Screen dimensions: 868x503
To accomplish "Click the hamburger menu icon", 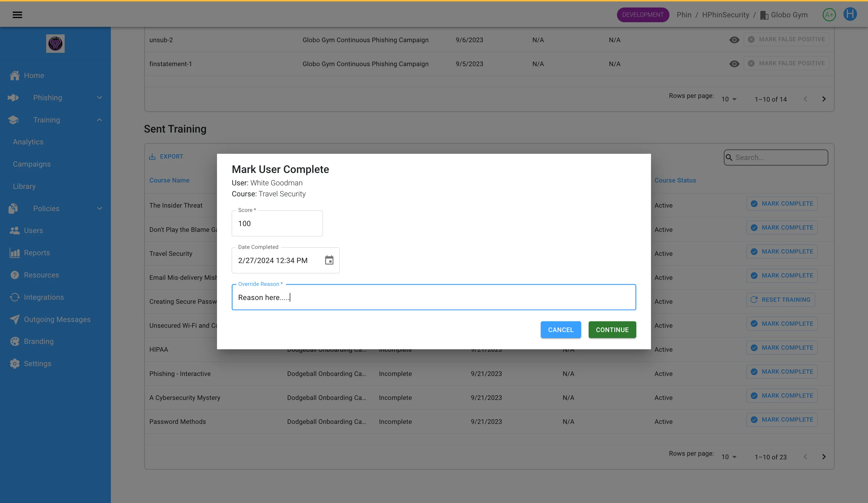I will [17, 15].
